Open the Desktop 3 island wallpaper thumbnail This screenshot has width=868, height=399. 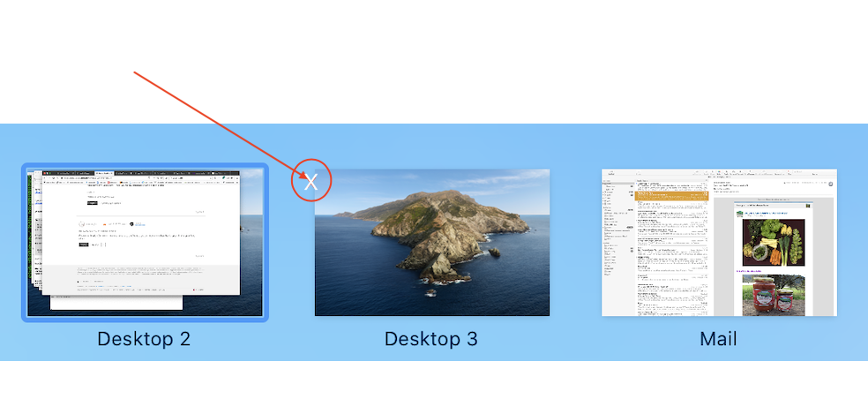coord(431,243)
